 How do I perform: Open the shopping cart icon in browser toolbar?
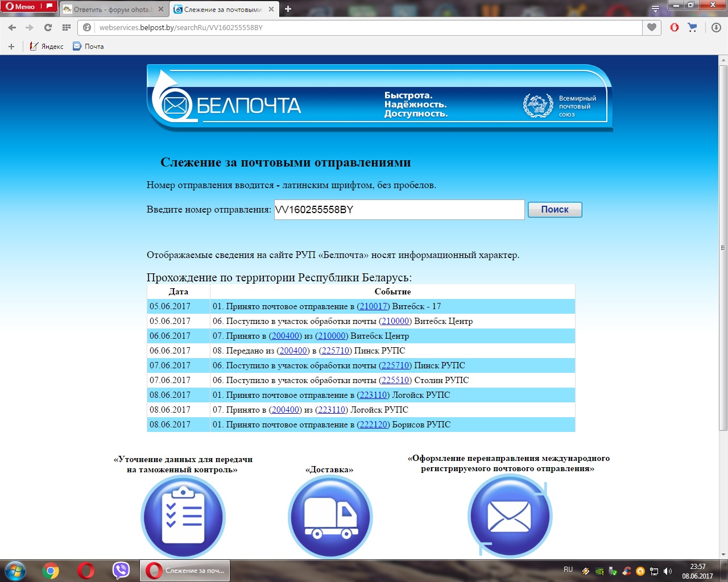pos(692,27)
